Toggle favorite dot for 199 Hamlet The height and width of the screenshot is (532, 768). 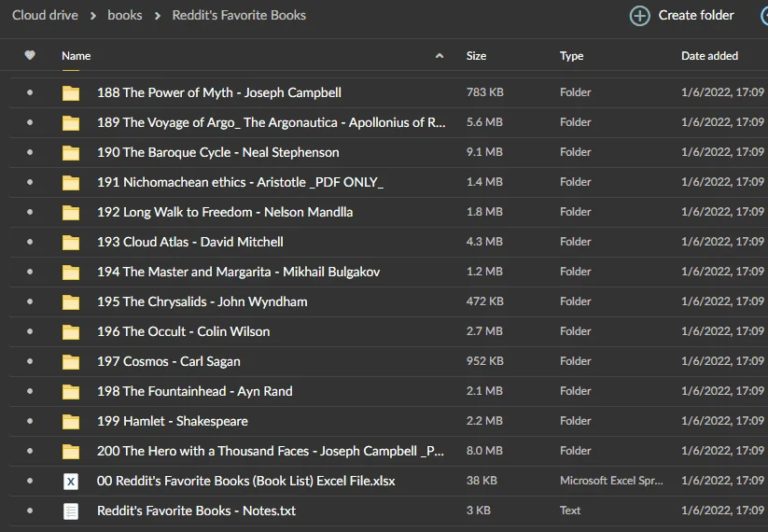click(x=30, y=421)
